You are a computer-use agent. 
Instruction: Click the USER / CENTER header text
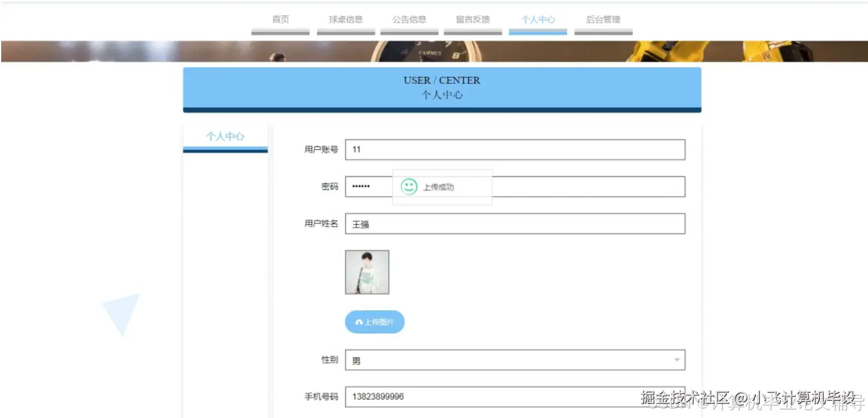pos(442,80)
